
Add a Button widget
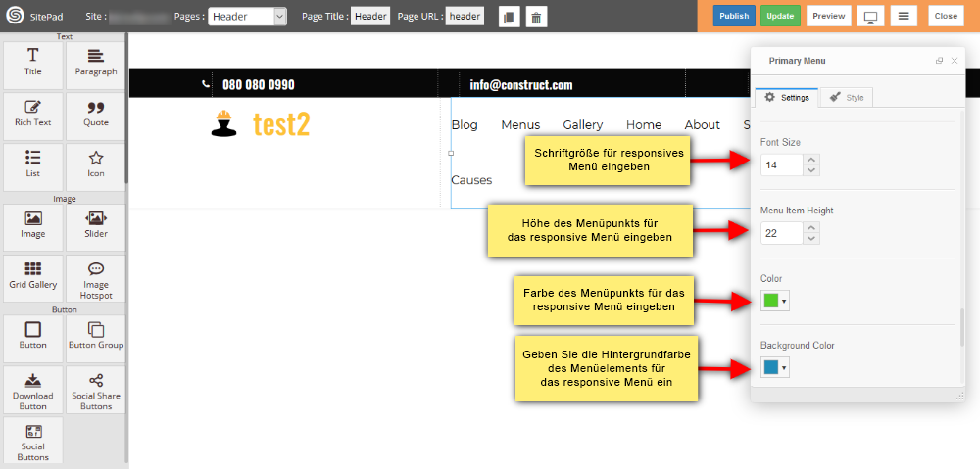click(x=33, y=339)
